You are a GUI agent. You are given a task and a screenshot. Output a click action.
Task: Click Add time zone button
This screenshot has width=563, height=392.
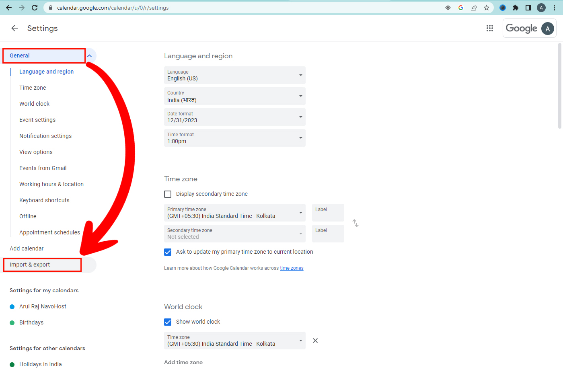pos(183,362)
